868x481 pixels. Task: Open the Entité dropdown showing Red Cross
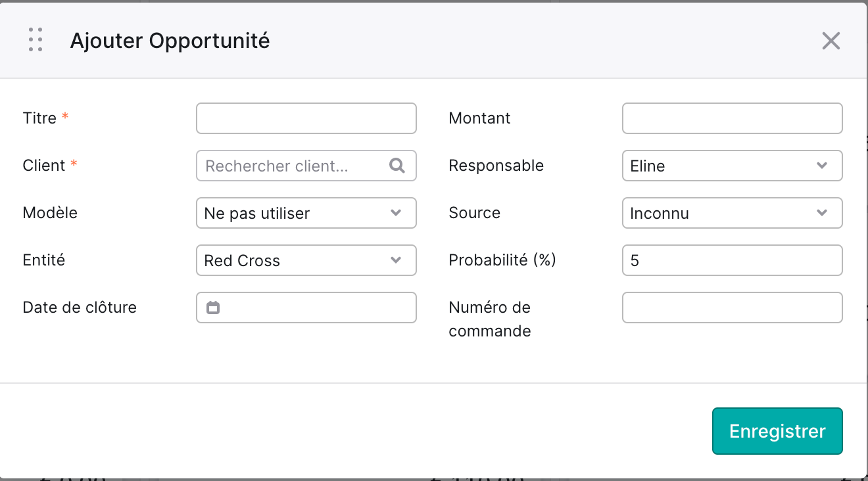[x=306, y=260]
